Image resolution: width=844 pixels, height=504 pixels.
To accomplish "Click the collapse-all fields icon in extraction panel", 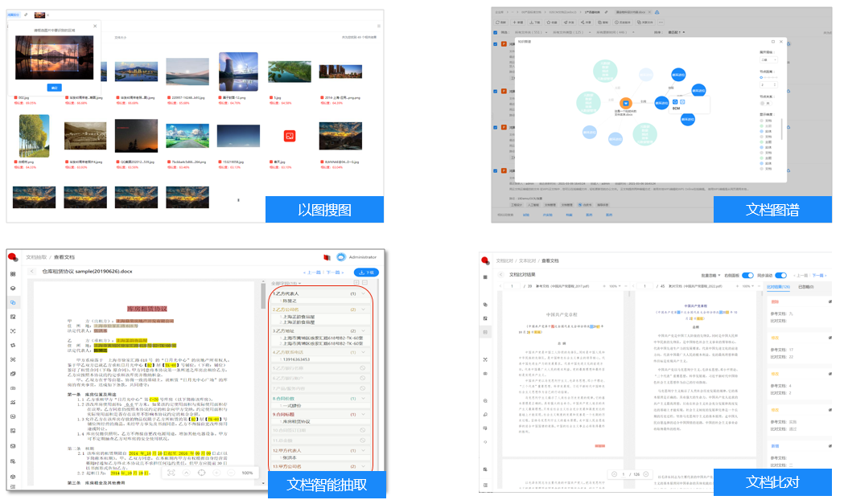I will point(365,282).
